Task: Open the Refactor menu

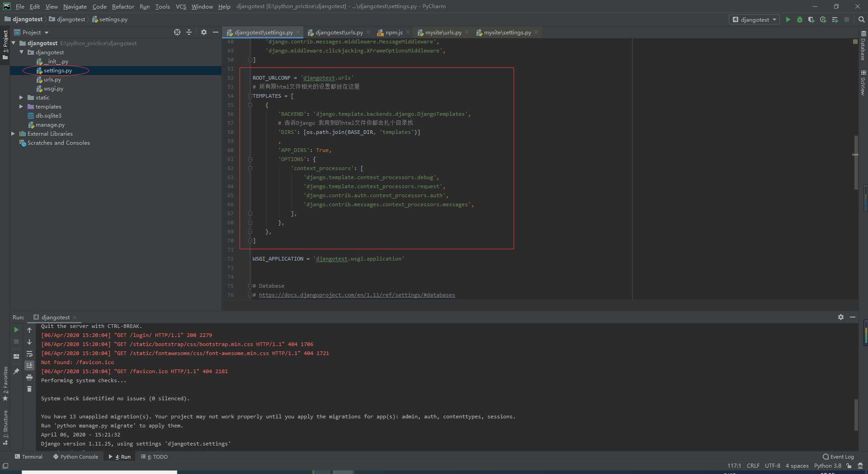Action: (x=123, y=6)
